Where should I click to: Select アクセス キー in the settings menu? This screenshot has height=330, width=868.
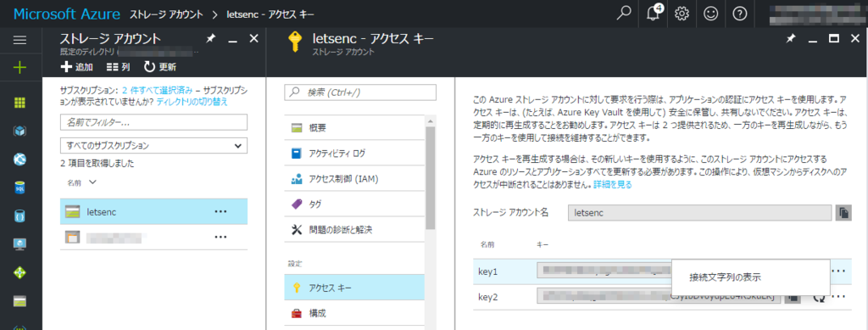tap(354, 288)
